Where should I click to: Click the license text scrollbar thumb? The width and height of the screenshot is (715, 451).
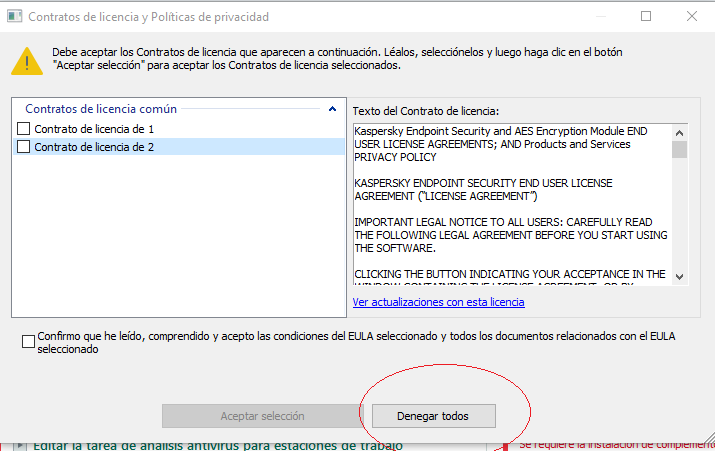coord(679,150)
